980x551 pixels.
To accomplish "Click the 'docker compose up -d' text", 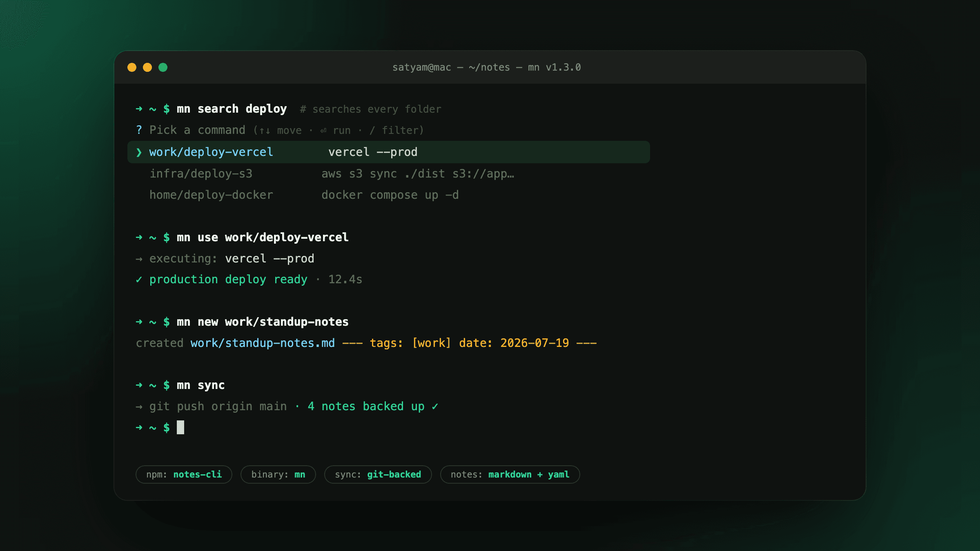I will [x=390, y=195].
